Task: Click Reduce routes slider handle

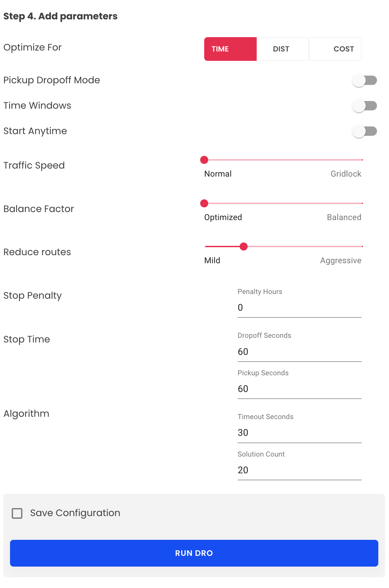Action: point(244,247)
